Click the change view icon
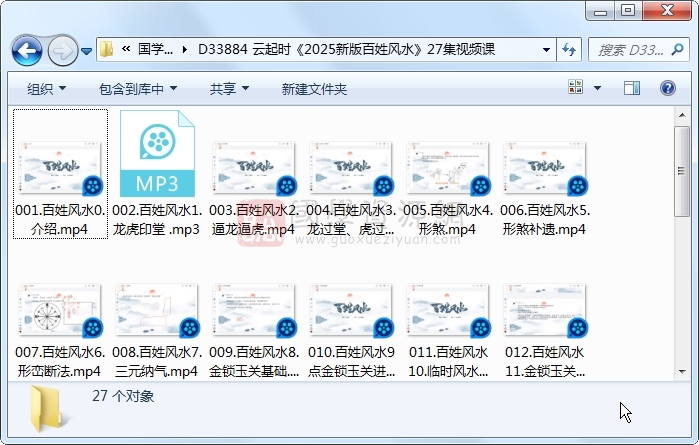The image size is (699, 445). [576, 87]
